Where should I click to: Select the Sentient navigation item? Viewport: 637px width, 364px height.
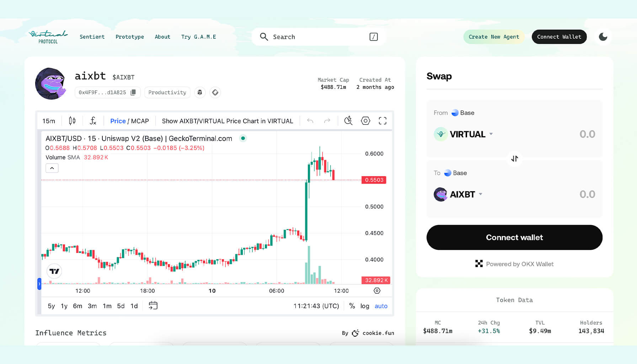click(92, 37)
